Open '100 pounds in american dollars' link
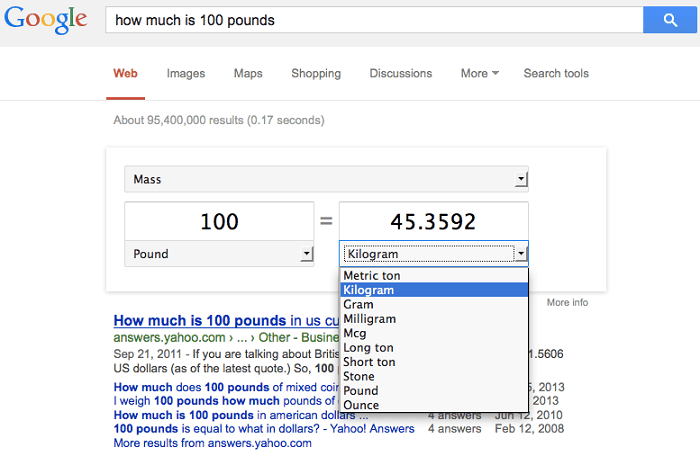The image size is (700, 456). [x=241, y=415]
